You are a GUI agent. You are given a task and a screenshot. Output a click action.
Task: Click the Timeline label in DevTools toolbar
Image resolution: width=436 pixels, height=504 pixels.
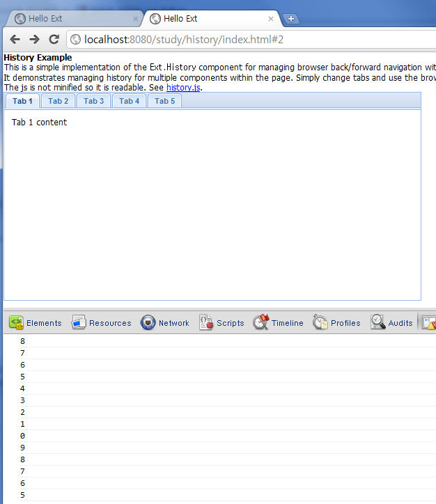coord(288,323)
